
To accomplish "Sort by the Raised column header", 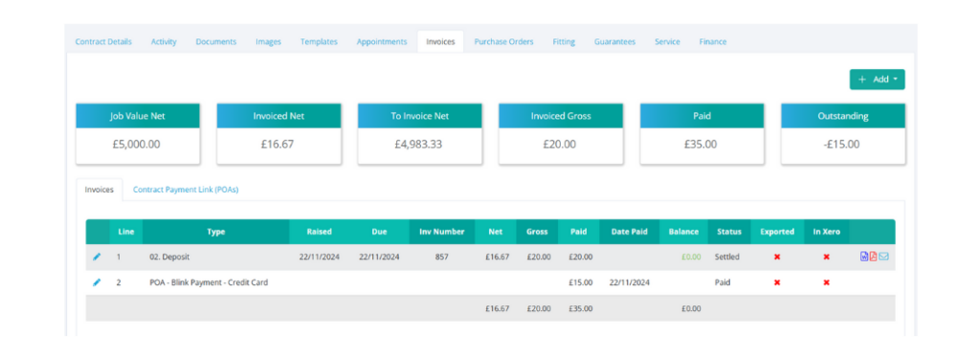I will tap(320, 232).
